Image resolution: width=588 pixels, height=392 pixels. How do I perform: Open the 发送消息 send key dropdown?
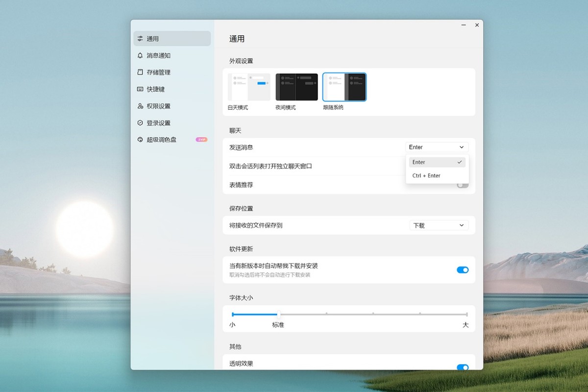[x=436, y=147]
